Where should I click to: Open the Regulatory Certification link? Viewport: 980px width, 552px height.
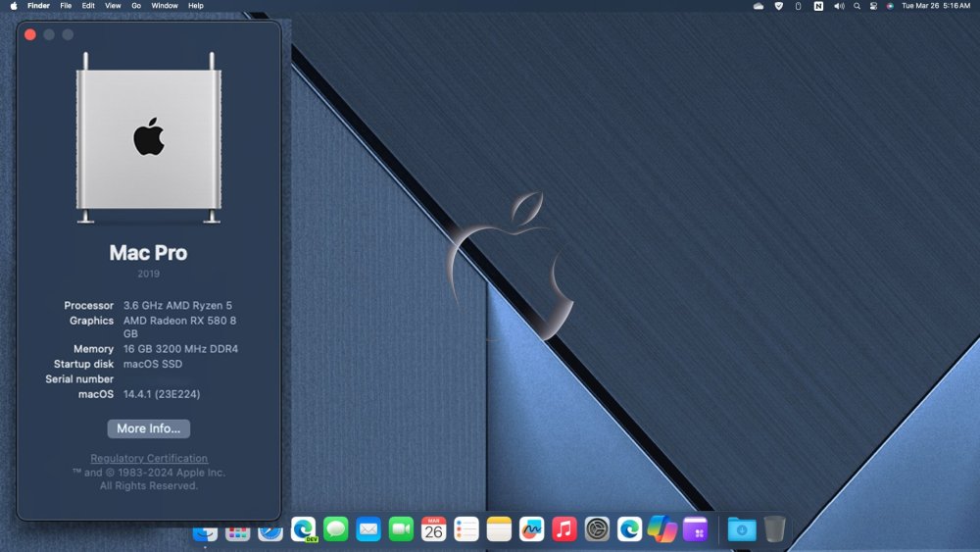[x=149, y=458]
